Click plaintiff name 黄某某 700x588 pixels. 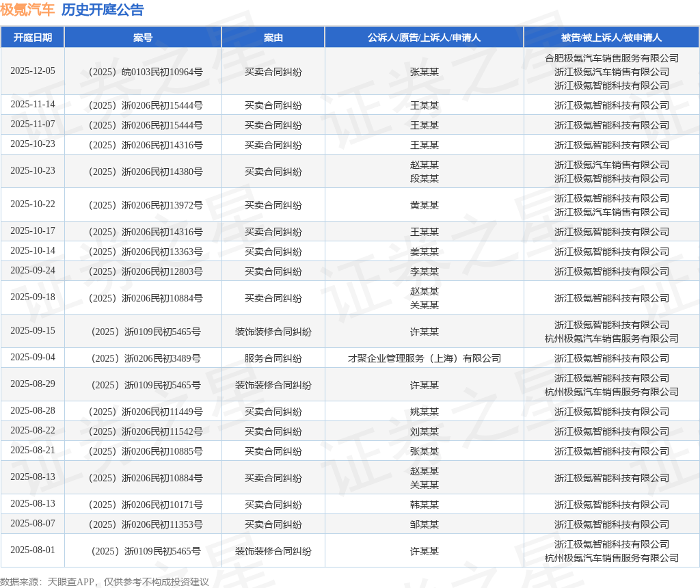point(424,205)
